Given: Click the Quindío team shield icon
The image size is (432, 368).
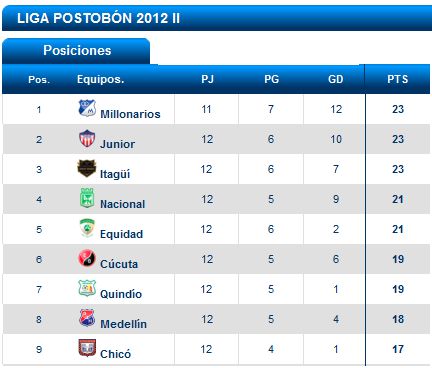Looking at the screenshot, I should tap(87, 288).
